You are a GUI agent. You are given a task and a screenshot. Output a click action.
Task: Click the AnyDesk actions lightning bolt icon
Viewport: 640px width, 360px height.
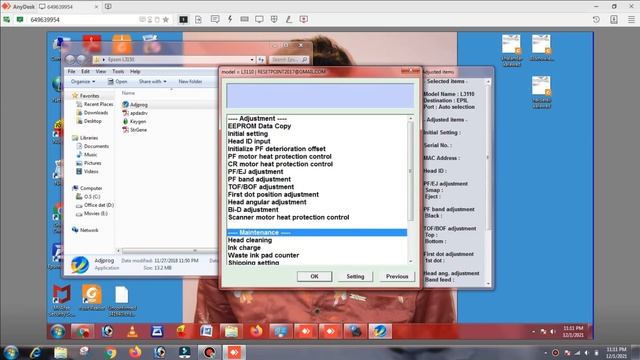(230, 19)
